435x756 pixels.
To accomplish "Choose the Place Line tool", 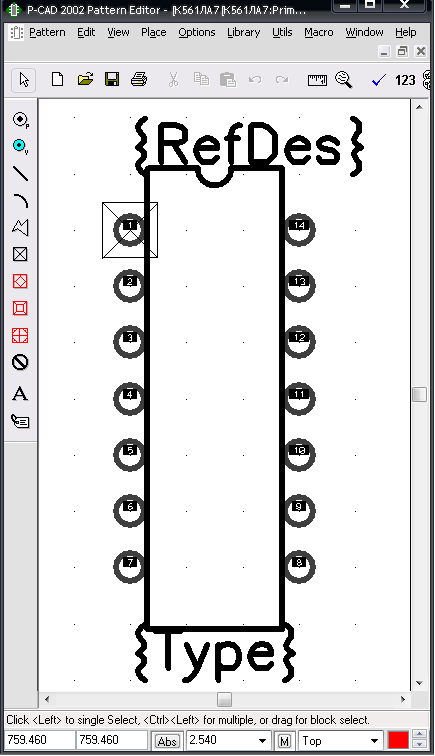I will [x=20, y=173].
